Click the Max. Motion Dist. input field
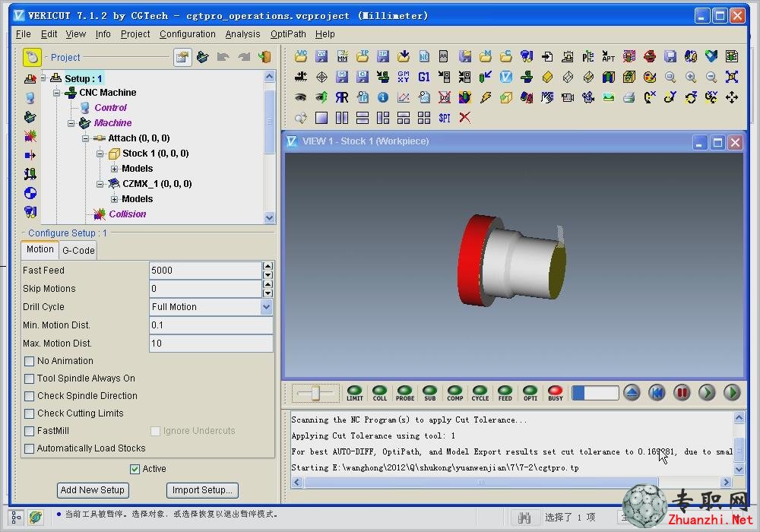The width and height of the screenshot is (760, 532). [x=211, y=344]
